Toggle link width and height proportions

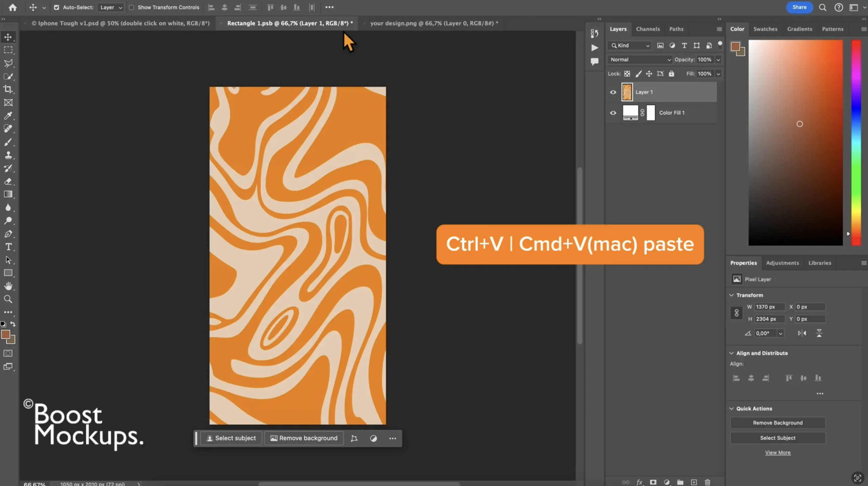(x=736, y=313)
